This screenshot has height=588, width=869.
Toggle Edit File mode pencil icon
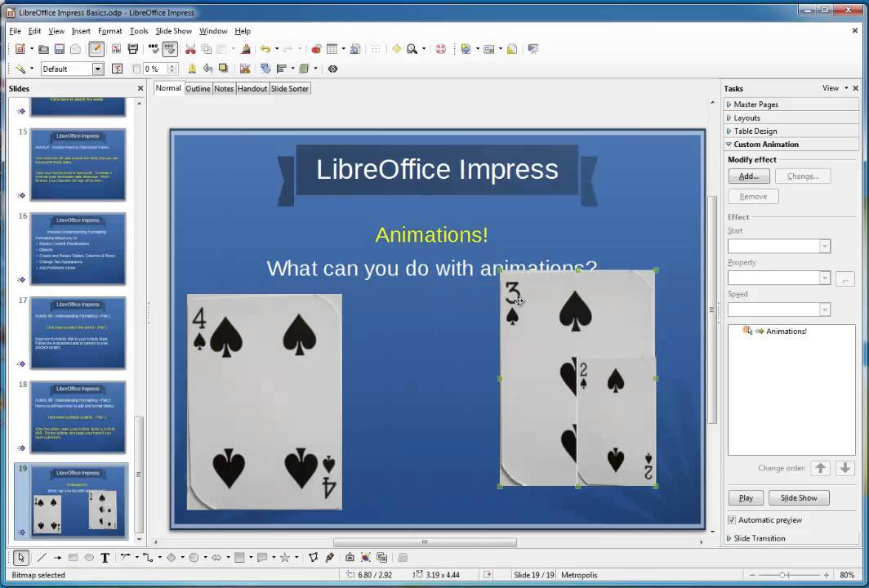point(96,49)
